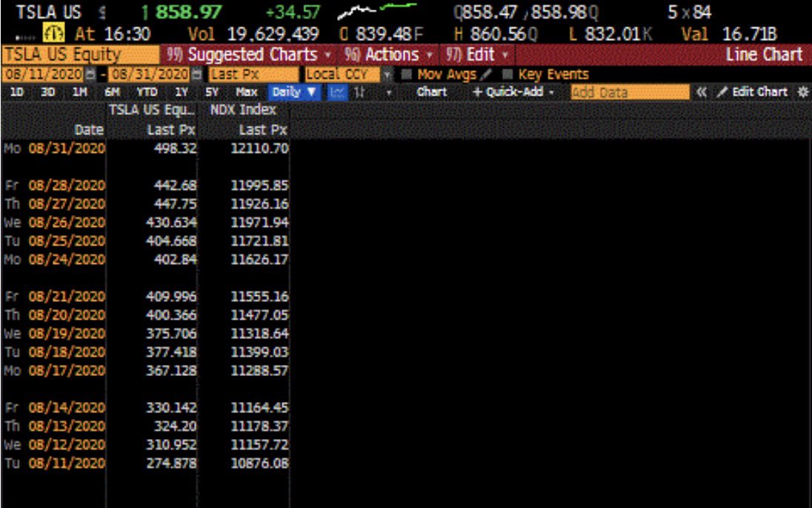
Task: Click NDX value 10876.08
Action: tap(259, 464)
